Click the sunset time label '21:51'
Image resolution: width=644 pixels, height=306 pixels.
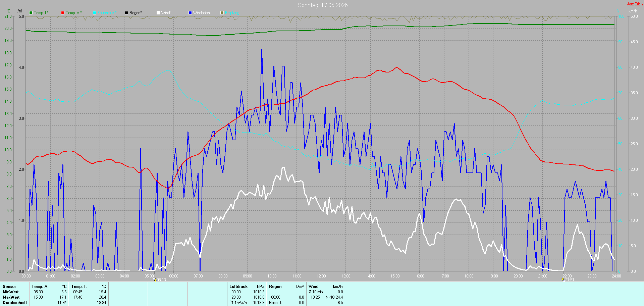[x=570, y=280]
